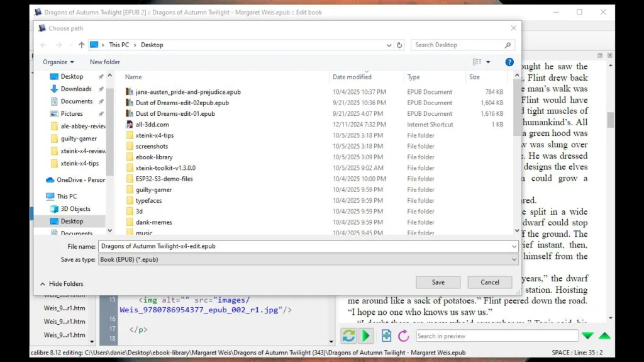Click the Forward navigation arrow
Image resolution: width=644 pixels, height=362 pixels.
pyautogui.click(x=58, y=45)
